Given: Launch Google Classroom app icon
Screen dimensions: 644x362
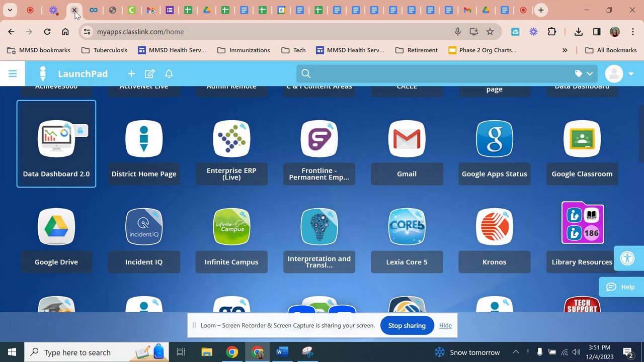Looking at the screenshot, I should click(582, 139).
